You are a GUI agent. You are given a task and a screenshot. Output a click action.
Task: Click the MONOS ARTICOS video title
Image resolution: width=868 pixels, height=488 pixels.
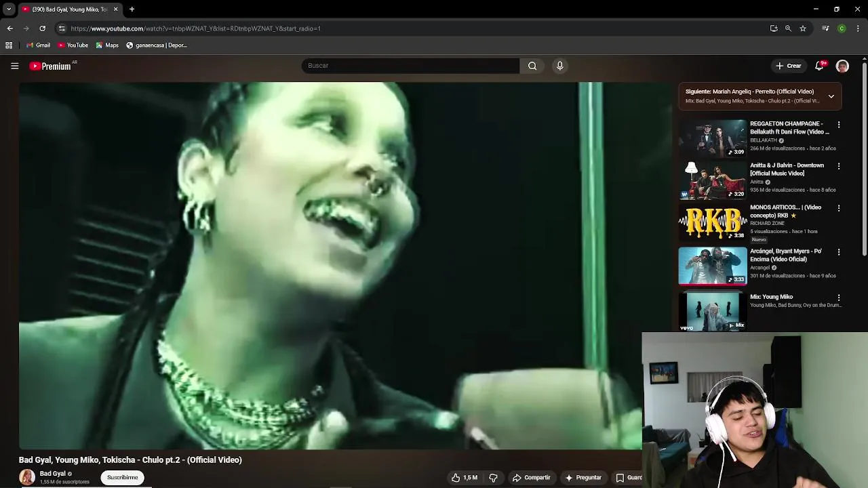(x=785, y=211)
